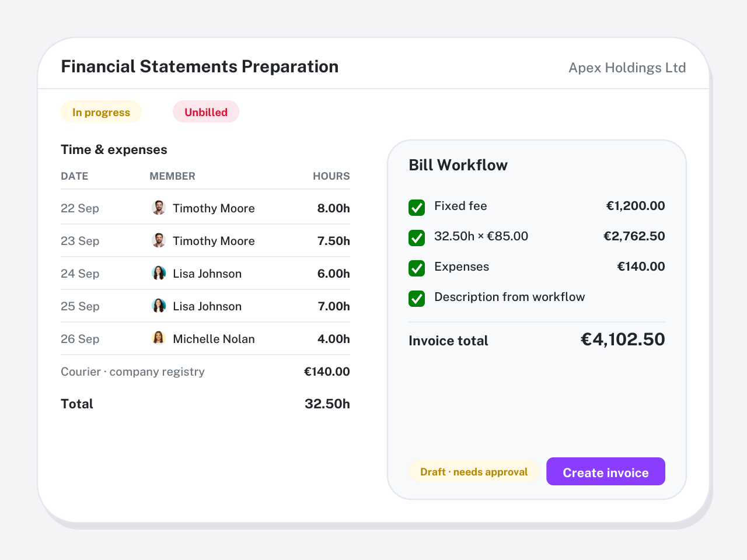Click the €4,102.50 invoice total
The image size is (747, 560).
(623, 339)
